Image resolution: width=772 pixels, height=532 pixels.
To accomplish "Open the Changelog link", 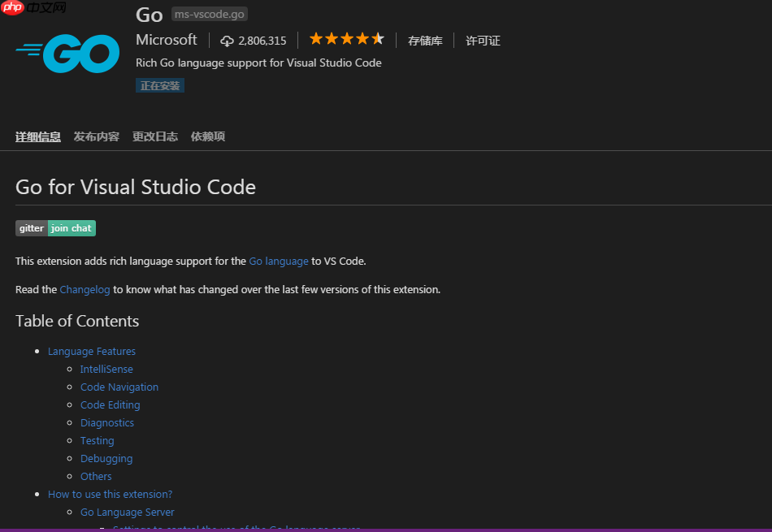I will click(x=85, y=290).
